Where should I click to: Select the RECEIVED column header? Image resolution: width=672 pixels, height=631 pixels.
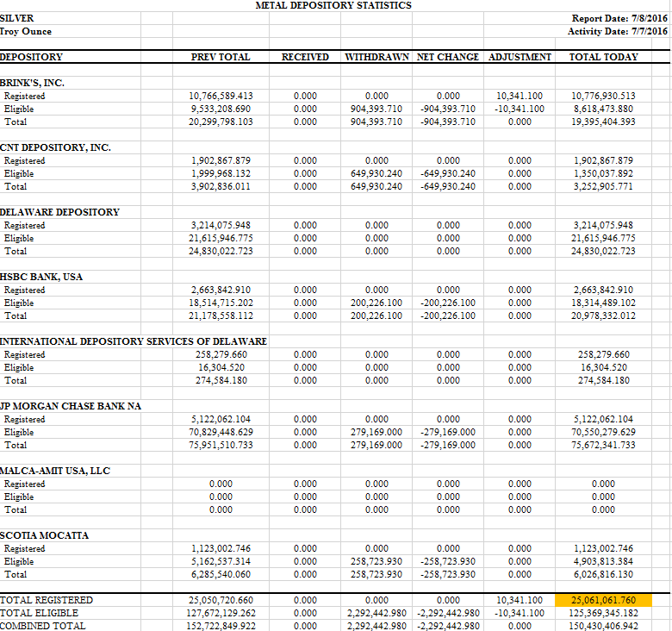(305, 57)
